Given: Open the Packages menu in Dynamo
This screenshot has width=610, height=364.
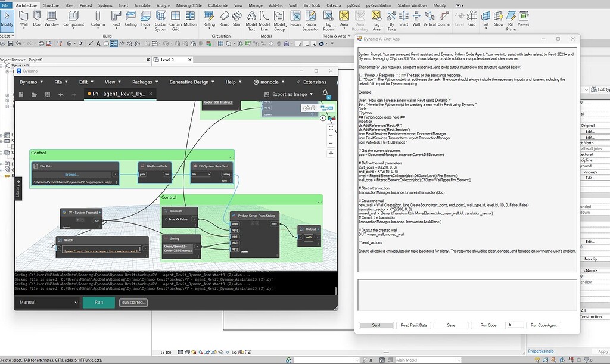Looking at the screenshot, I should [142, 81].
